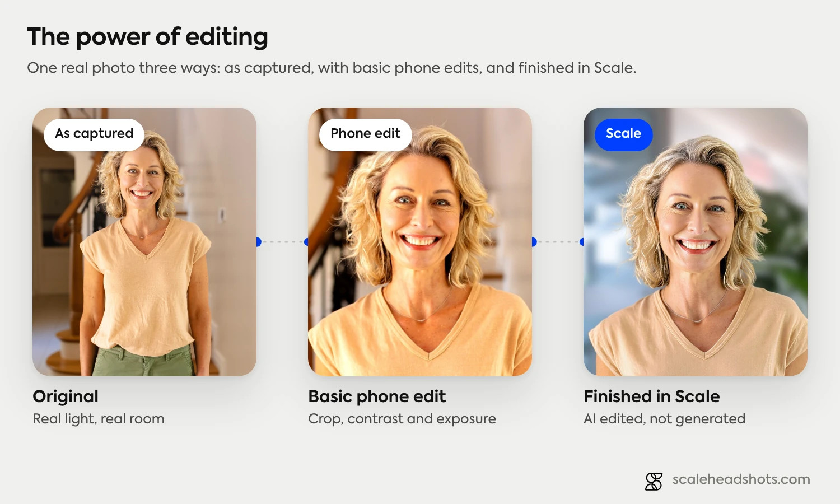Image resolution: width=840 pixels, height=504 pixels.
Task: Open the original as-captured photo thumbnail
Action: (144, 242)
